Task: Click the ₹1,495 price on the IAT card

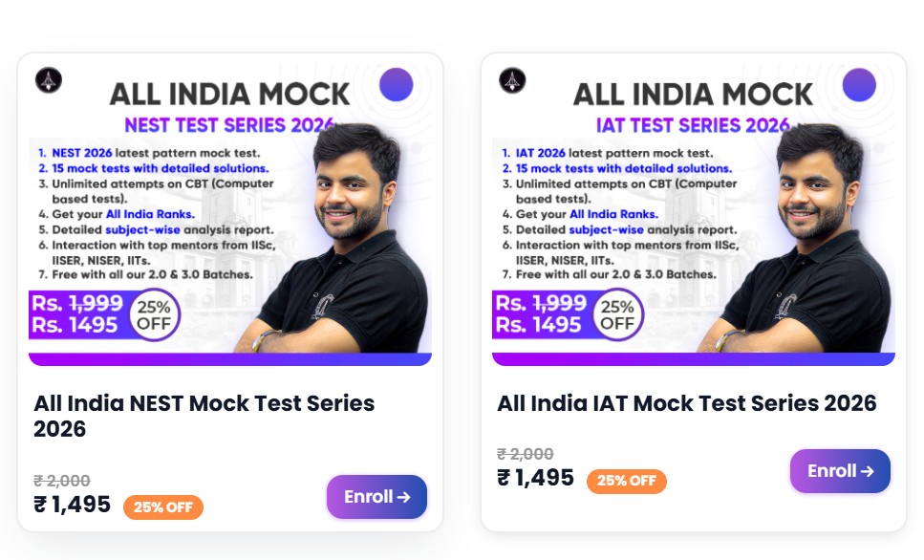Action: [x=536, y=478]
